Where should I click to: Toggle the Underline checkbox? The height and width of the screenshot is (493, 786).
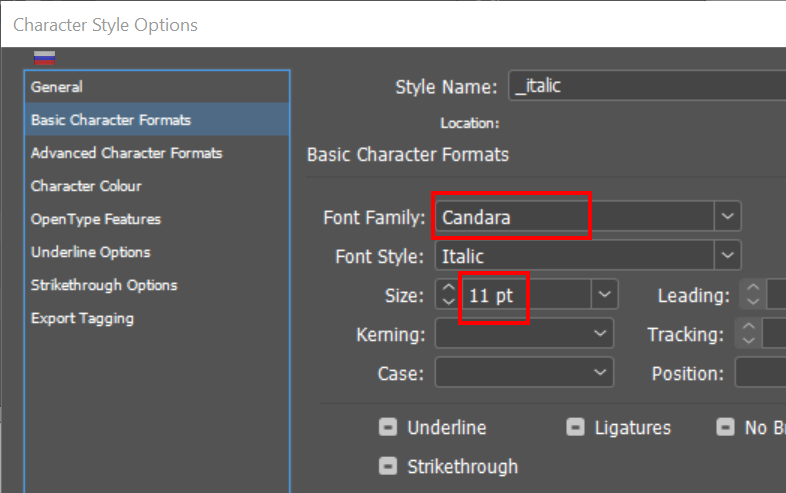pos(387,427)
